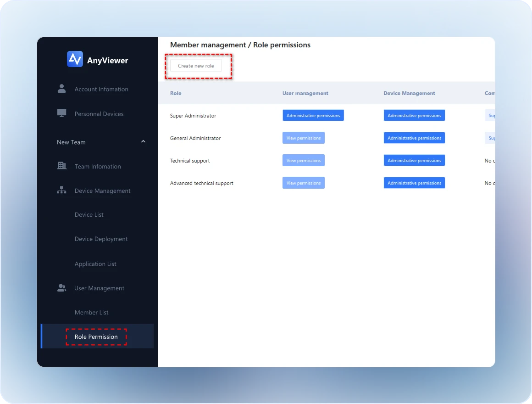Click the Device Management network icon

click(x=61, y=191)
